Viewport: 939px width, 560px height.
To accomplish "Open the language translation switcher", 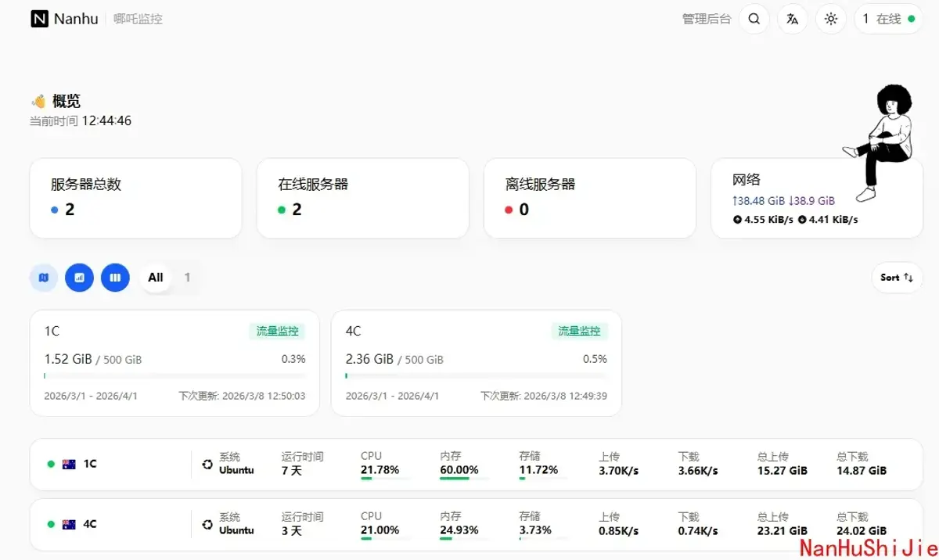I will [793, 19].
